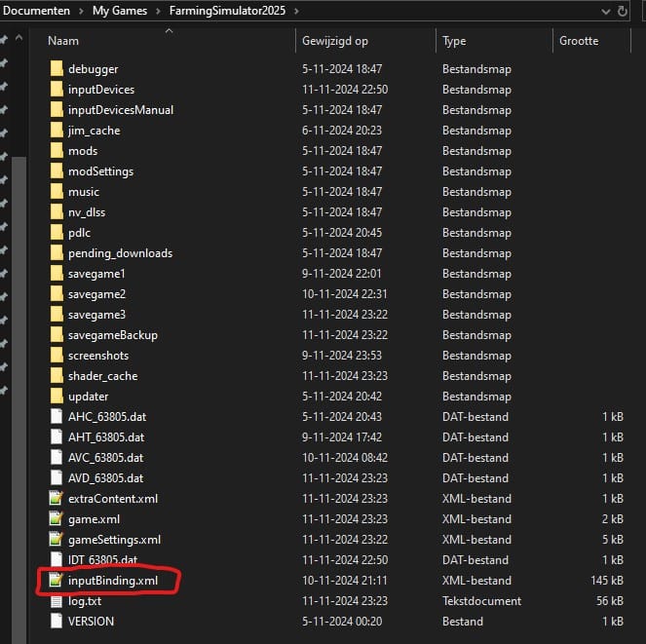
Task: Sort files by the Grootte column
Action: (x=579, y=41)
